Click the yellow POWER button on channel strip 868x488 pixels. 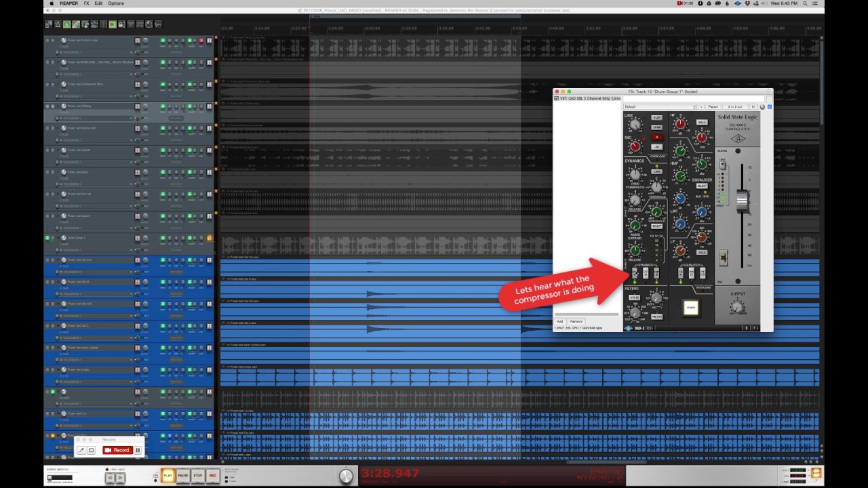click(691, 308)
